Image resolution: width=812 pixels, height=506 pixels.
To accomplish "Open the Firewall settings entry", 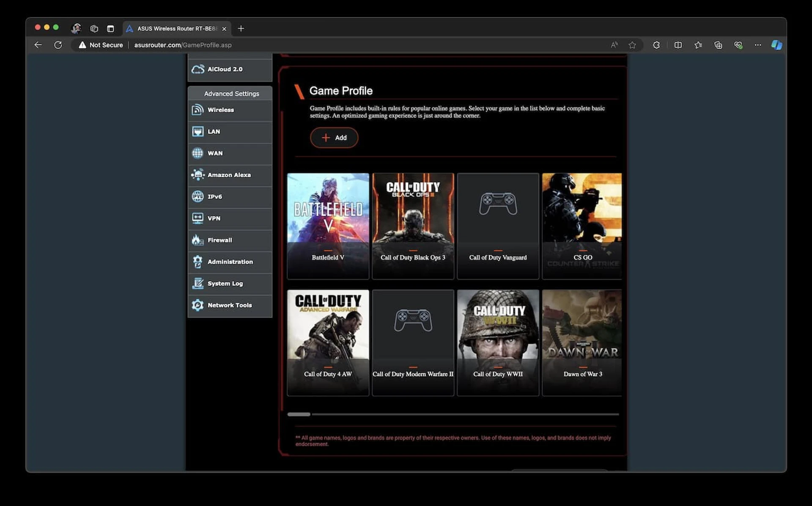I will pos(230,241).
